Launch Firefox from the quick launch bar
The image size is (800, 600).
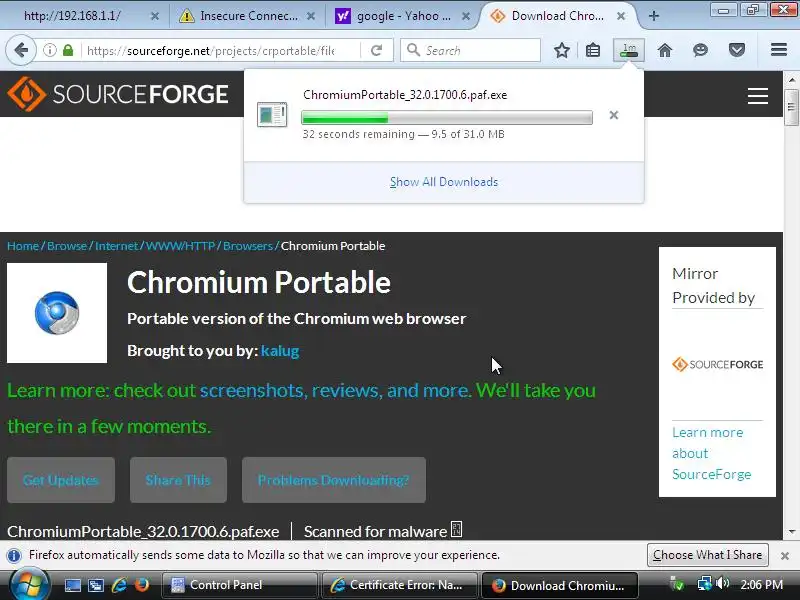tap(142, 585)
